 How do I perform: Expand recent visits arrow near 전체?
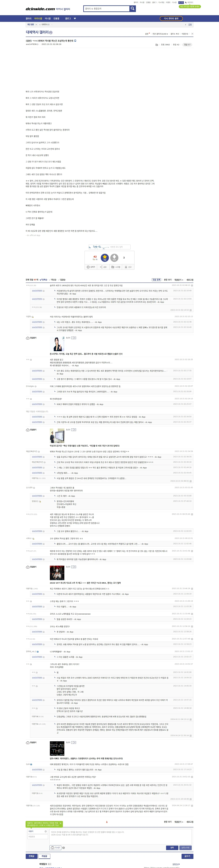click(186, 25)
